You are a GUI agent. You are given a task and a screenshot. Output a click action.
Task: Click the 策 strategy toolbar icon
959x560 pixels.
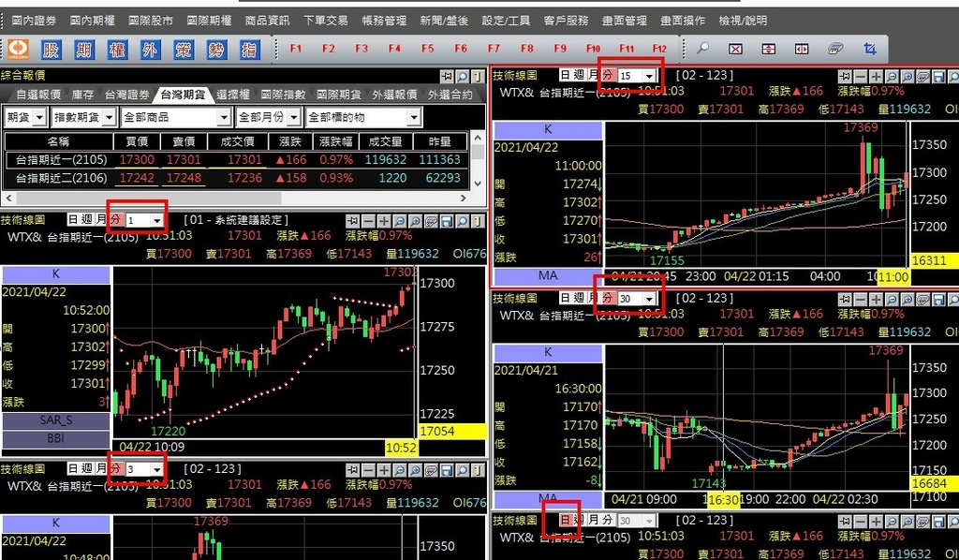pyautogui.click(x=183, y=49)
